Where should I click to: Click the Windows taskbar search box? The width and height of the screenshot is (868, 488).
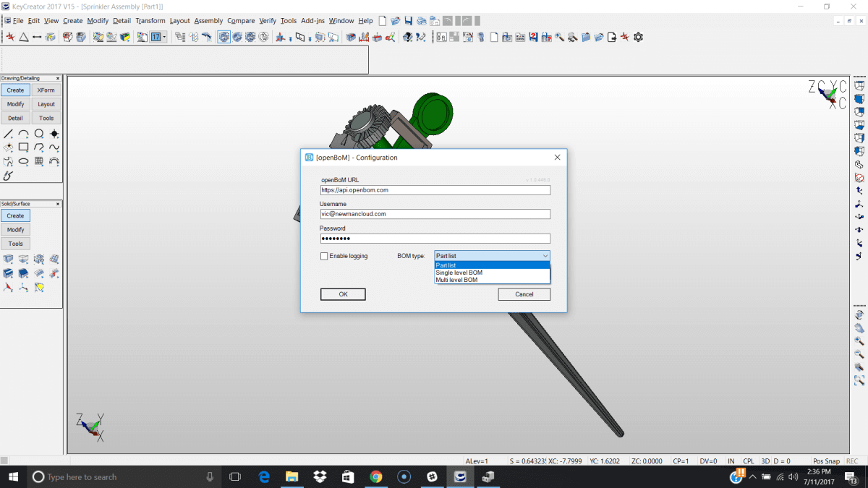point(125,476)
